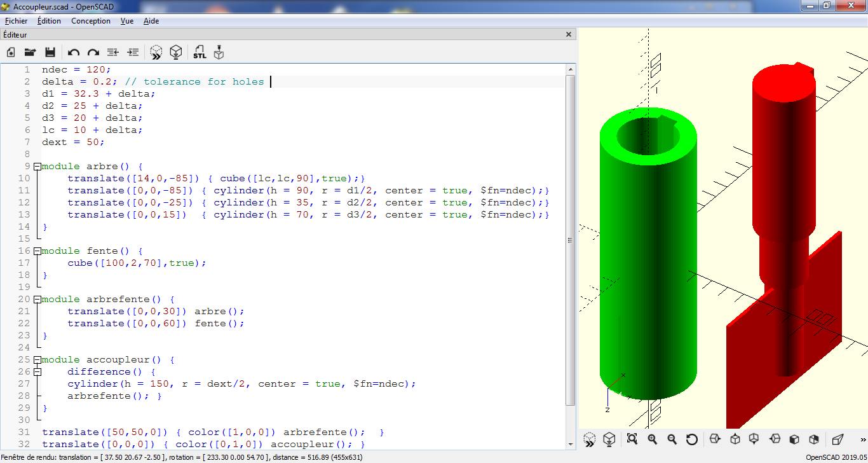Click the Render icon in editor toolbar
868x463 pixels.
coord(176,52)
